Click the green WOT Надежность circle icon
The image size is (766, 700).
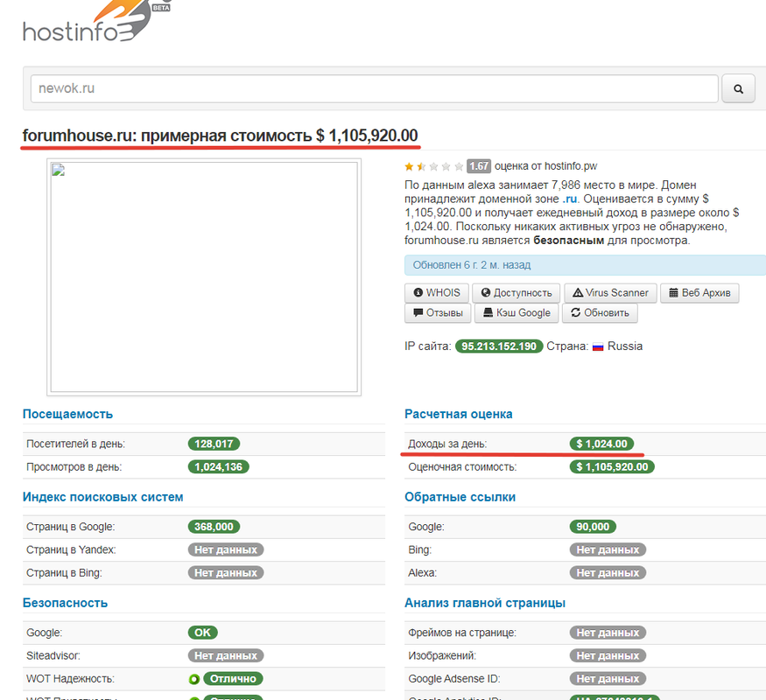pyautogui.click(x=194, y=679)
